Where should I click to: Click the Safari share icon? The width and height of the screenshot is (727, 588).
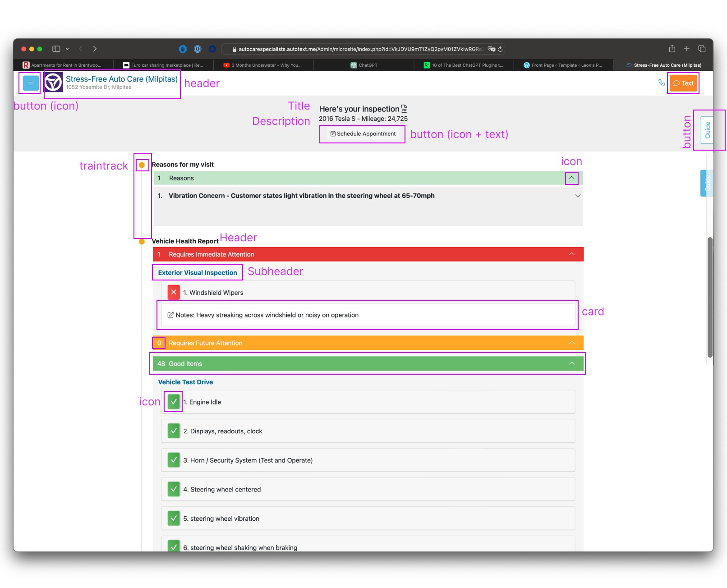[672, 49]
